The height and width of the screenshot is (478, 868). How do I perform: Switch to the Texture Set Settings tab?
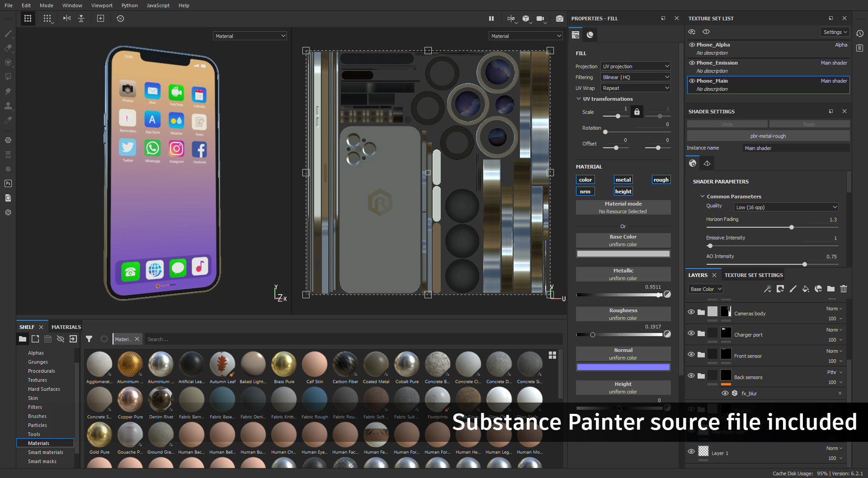click(x=754, y=275)
